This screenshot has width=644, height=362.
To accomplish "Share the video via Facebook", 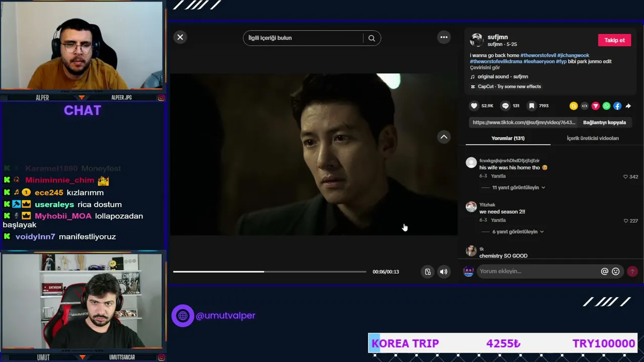I will (x=617, y=106).
